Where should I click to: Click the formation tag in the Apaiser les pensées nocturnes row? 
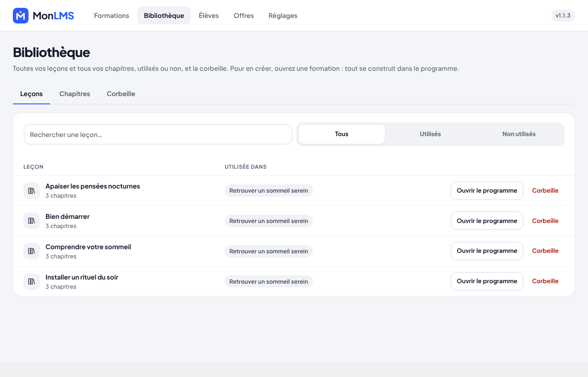269,191
